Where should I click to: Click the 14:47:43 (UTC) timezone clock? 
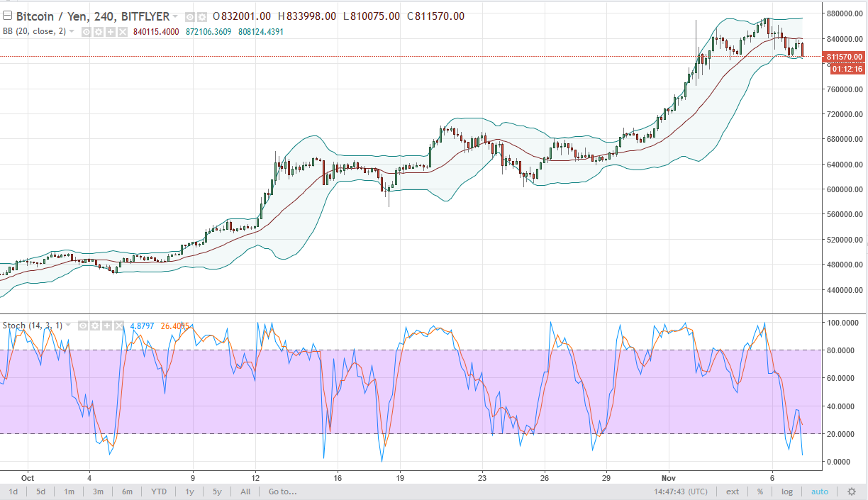[x=681, y=491]
